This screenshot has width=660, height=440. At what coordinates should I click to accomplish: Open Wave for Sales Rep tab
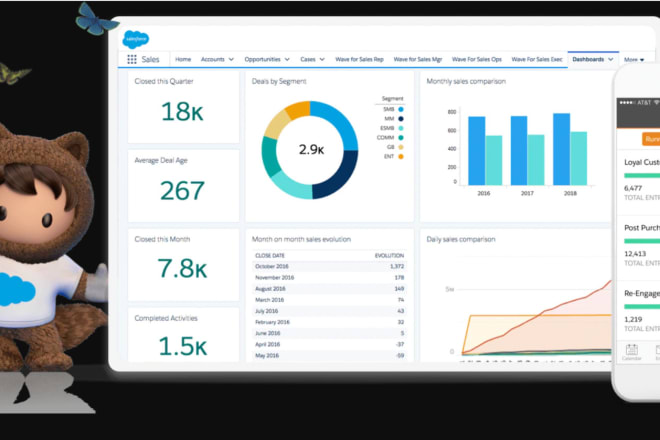(359, 59)
